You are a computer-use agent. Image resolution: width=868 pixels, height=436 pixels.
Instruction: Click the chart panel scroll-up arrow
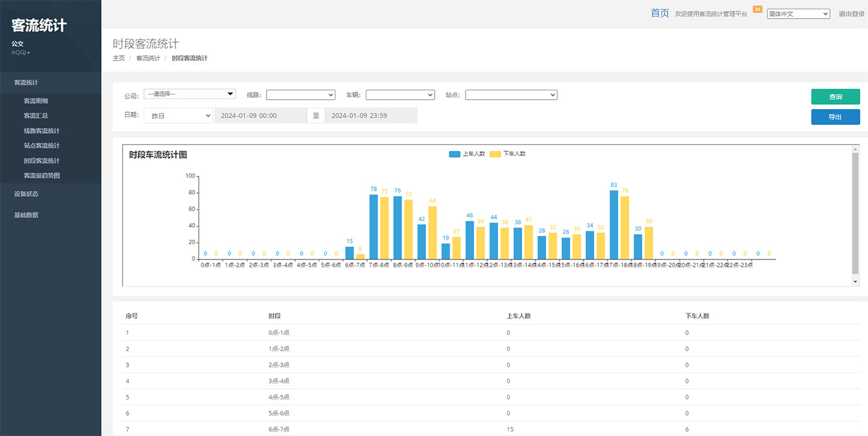[856, 149]
